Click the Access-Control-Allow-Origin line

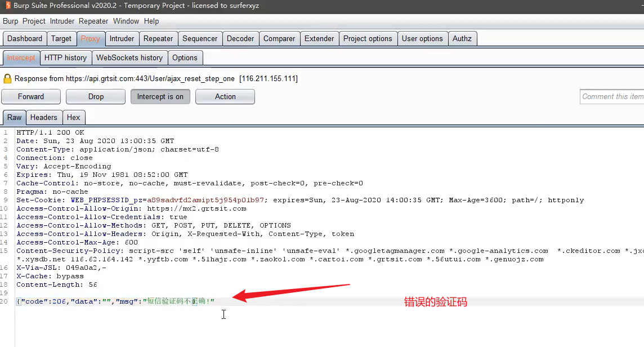coord(131,208)
